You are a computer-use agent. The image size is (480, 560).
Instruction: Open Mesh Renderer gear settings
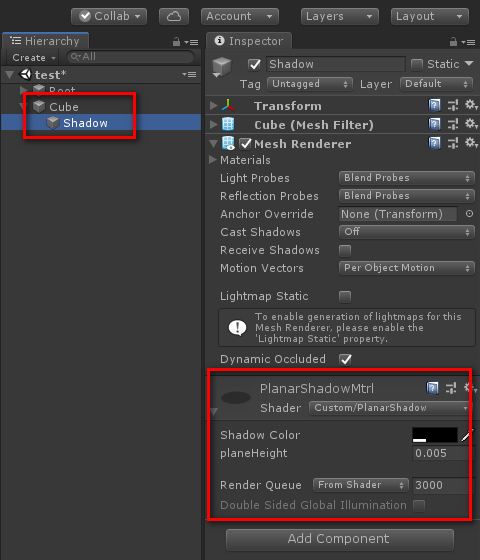click(x=471, y=143)
